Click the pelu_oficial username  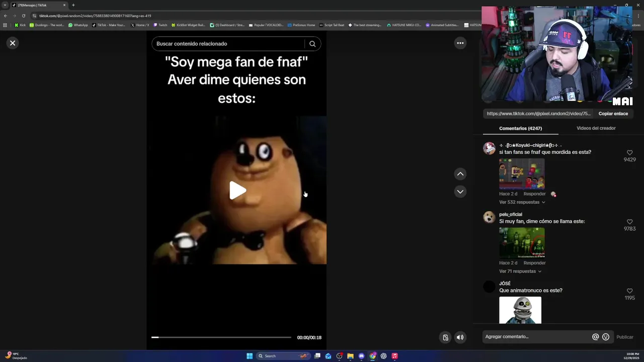click(511, 215)
